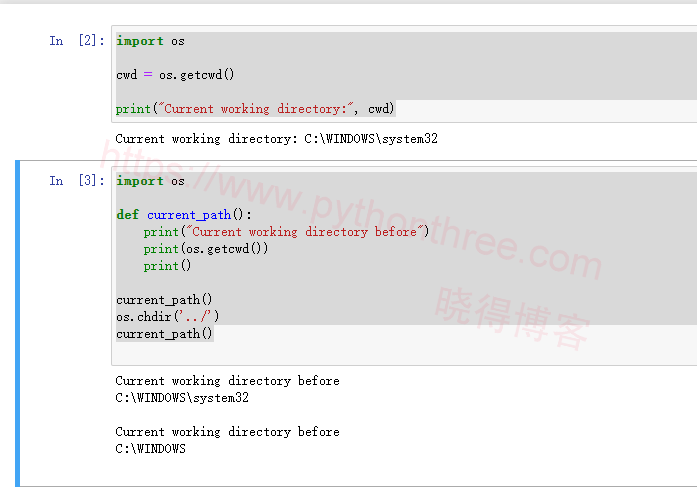Click the final C:\WINDOWS output line
This screenshot has height=490, width=697.
150,449
